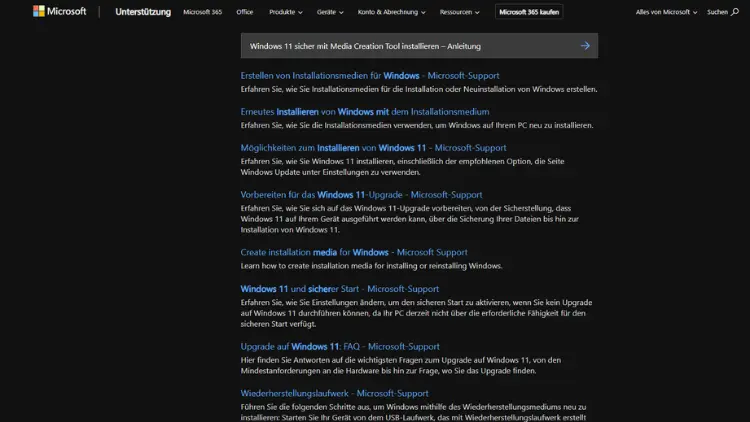Click description 'Erfahren Sie, wie Sie Einstellungen ändern'
The height and width of the screenshot is (422, 750).
tap(416, 313)
